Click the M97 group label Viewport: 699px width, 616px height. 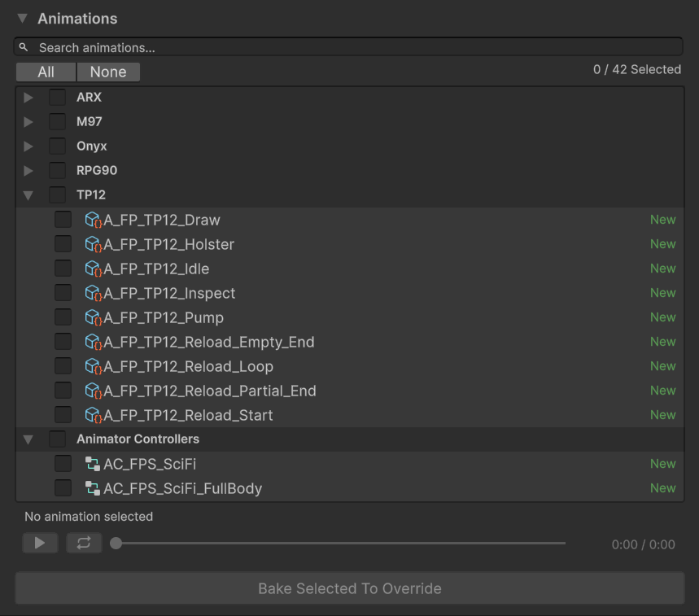[90, 122]
